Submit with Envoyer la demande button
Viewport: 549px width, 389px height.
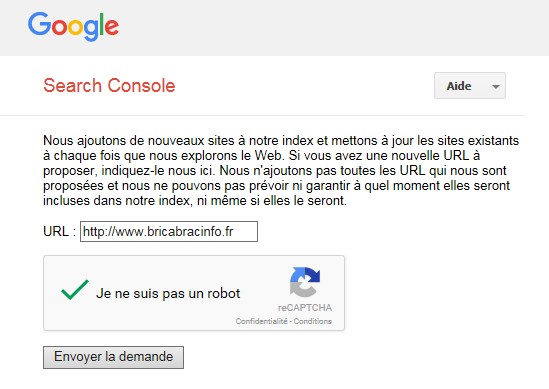pos(113,357)
